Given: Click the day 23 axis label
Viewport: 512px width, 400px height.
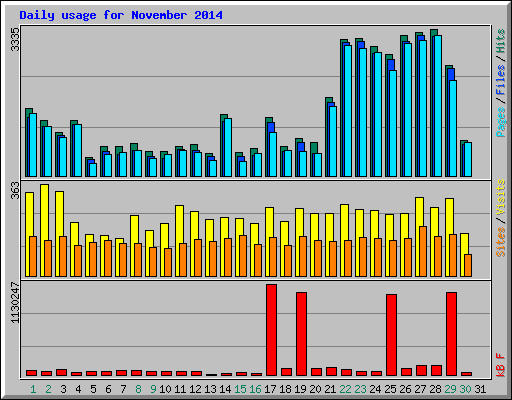Looking at the screenshot, I should (360, 389).
